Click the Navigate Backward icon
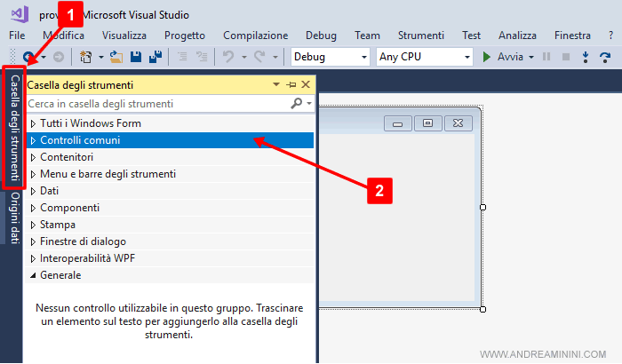 pos(29,57)
